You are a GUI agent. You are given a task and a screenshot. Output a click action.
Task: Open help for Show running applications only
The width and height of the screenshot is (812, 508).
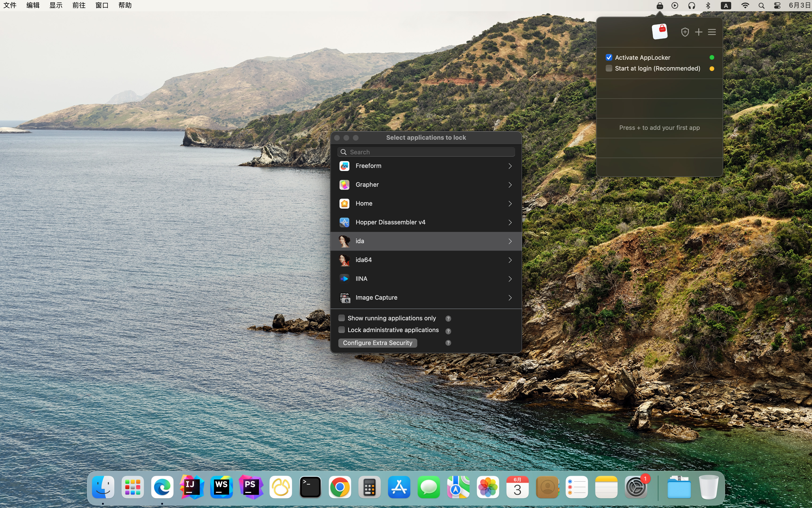(448, 318)
